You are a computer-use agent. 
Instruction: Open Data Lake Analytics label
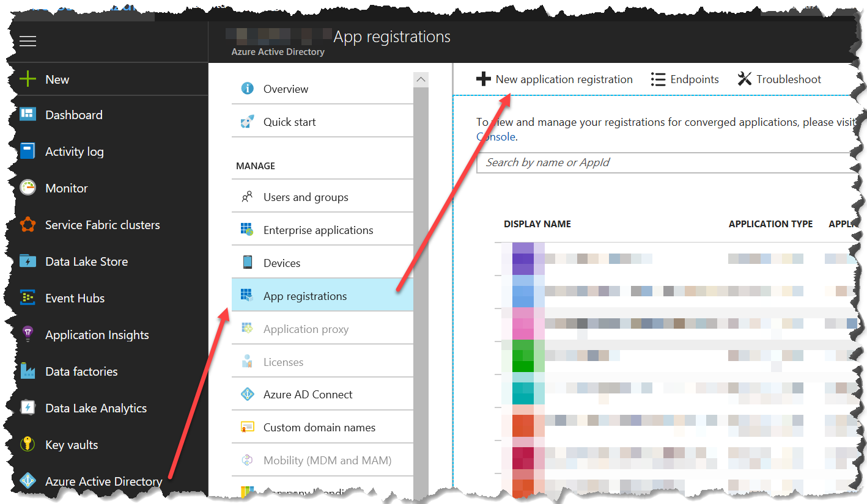click(x=96, y=408)
